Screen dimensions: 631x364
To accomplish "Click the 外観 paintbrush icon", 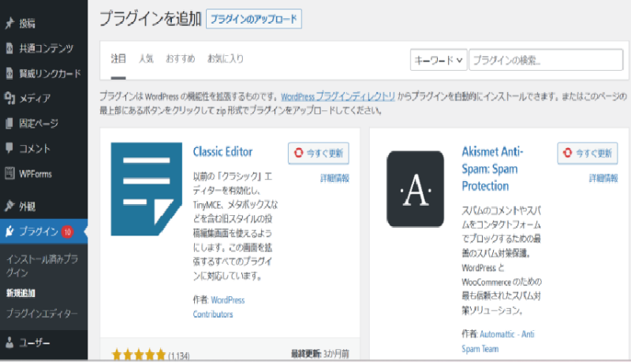I will pyautogui.click(x=9, y=206).
